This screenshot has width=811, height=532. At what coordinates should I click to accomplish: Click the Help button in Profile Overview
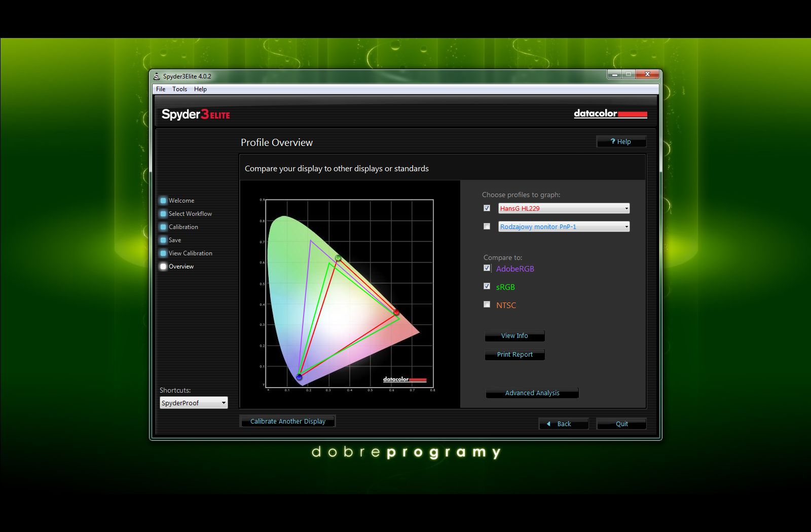(x=621, y=142)
